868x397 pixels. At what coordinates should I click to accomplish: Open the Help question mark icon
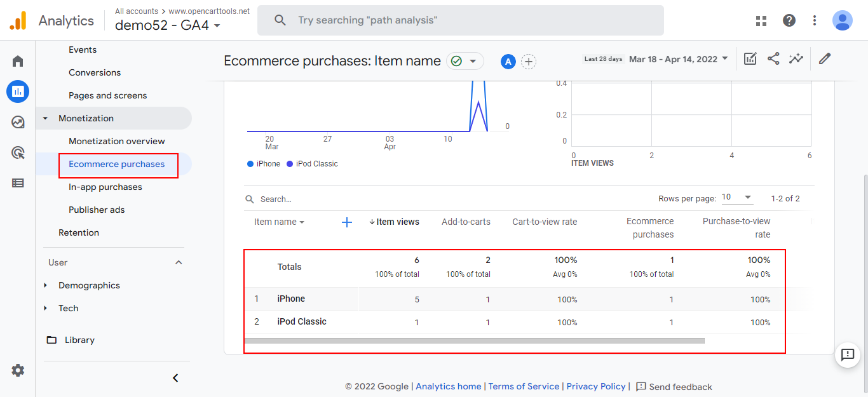789,20
